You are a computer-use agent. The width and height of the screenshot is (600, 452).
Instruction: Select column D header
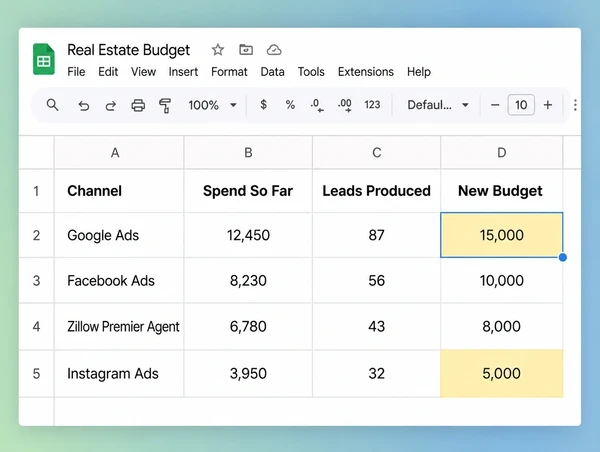502,152
